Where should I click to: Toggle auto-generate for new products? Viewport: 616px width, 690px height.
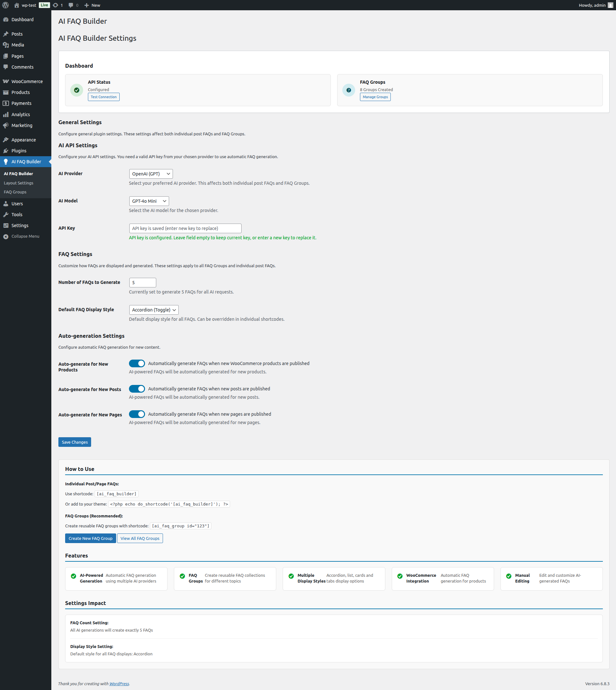click(137, 363)
